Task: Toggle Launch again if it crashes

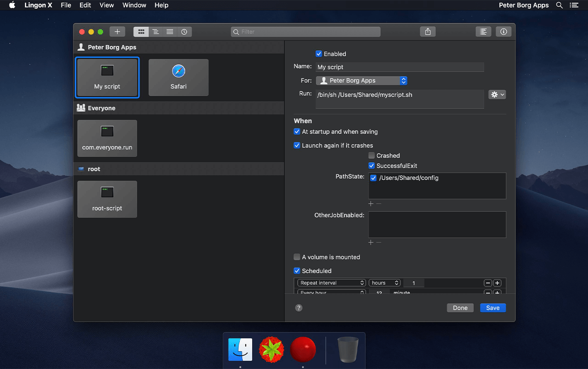Action: tap(297, 145)
